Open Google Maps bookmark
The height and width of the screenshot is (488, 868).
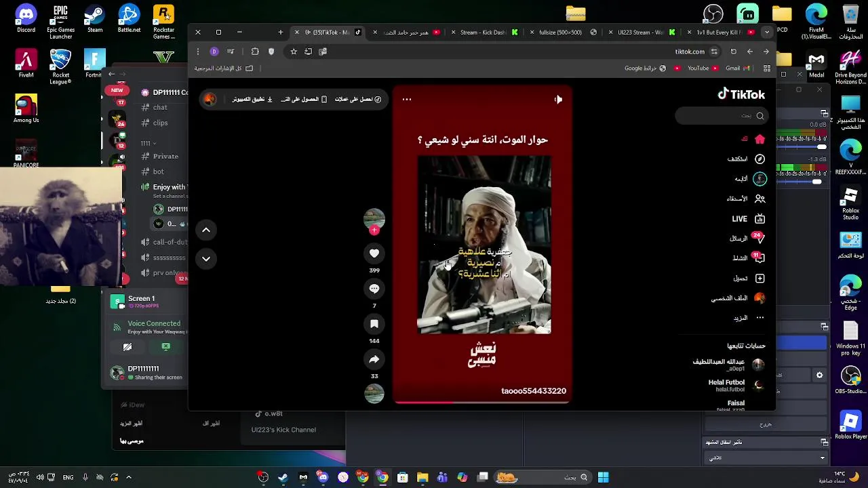tap(645, 68)
